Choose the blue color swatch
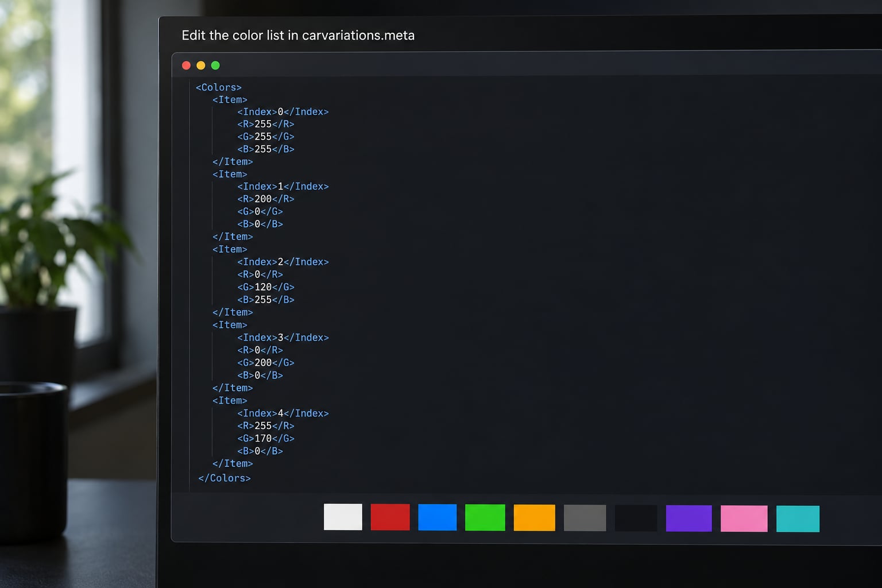The height and width of the screenshot is (588, 882). (438, 517)
